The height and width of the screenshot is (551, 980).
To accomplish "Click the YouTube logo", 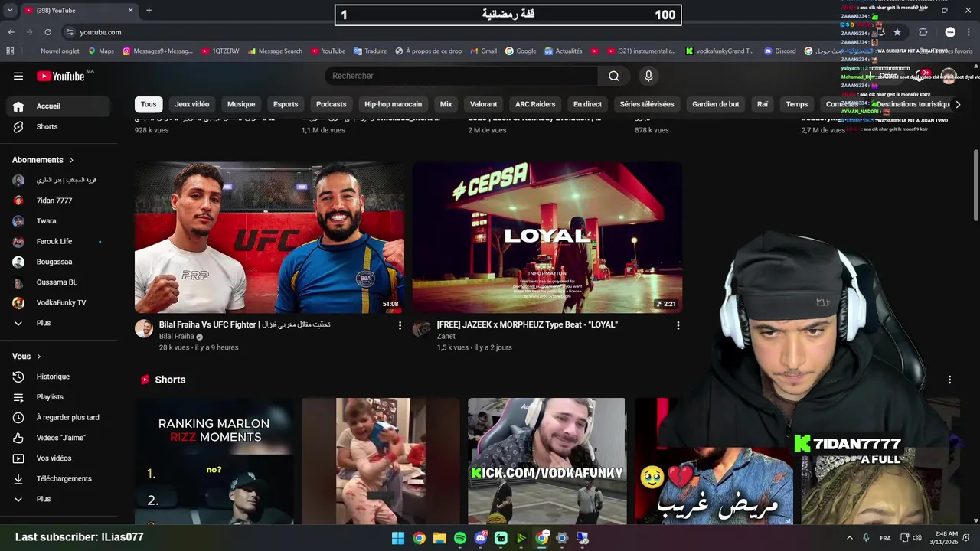I will click(60, 76).
